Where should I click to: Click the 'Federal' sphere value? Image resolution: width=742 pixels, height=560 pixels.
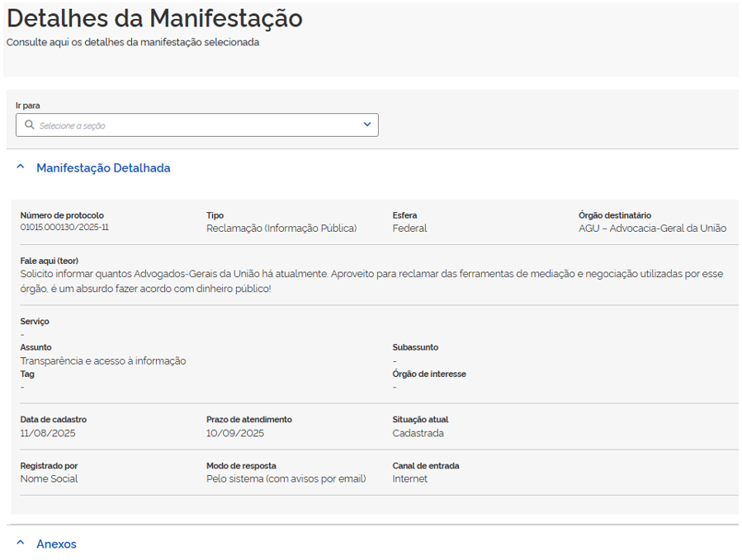point(409,228)
